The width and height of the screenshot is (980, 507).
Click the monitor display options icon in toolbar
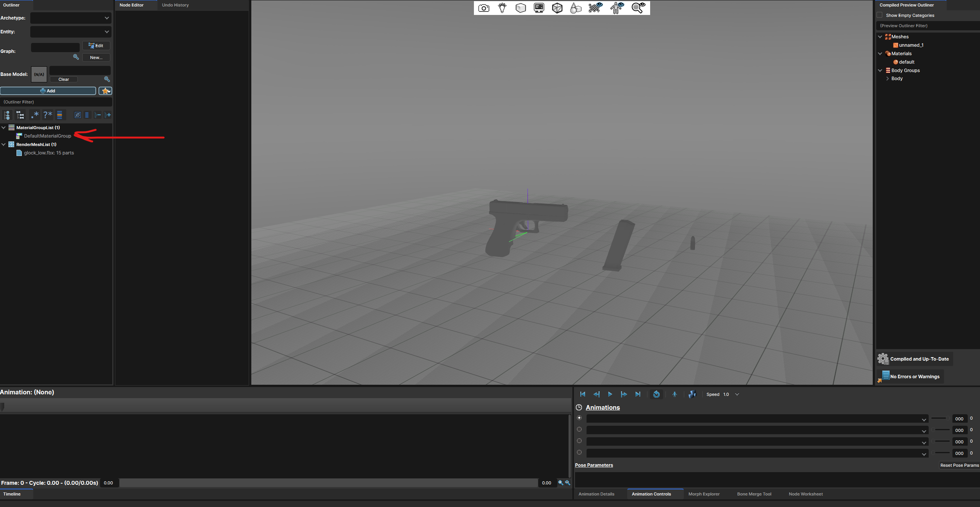(x=539, y=8)
